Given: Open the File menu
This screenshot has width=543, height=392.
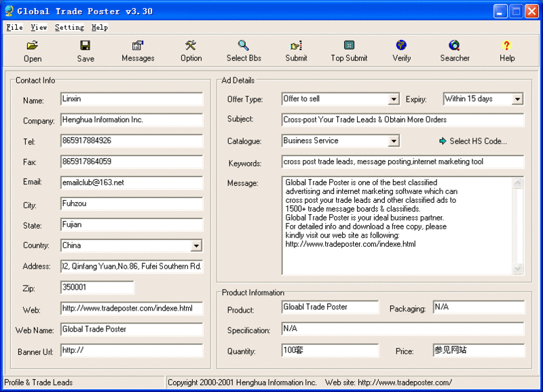Looking at the screenshot, I should click(14, 27).
